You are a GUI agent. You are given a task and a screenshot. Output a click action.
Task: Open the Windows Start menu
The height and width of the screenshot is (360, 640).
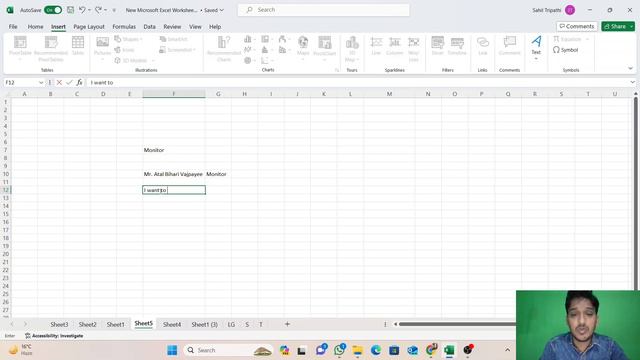(172, 350)
